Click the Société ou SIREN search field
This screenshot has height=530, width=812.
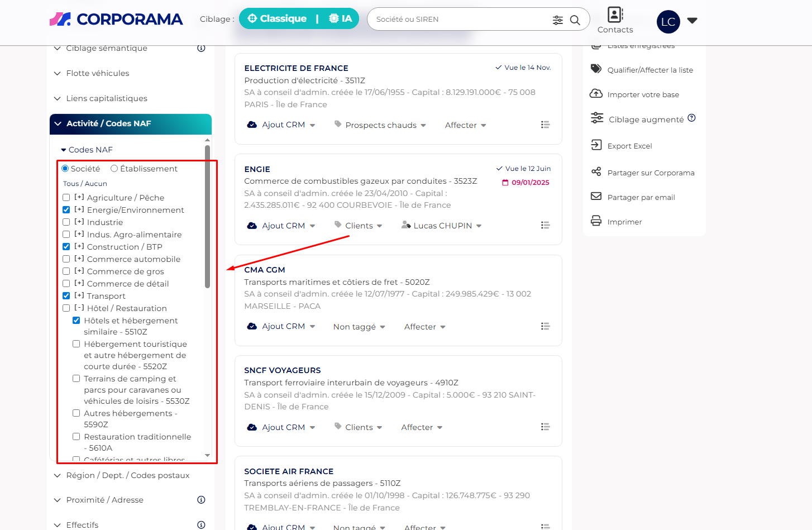(458, 19)
